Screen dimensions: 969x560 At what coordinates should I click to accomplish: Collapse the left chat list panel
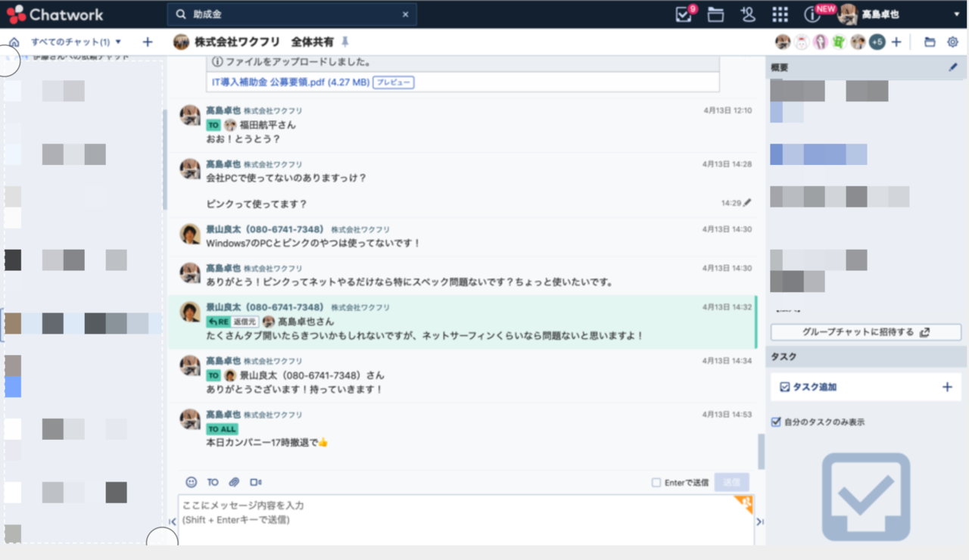click(173, 521)
